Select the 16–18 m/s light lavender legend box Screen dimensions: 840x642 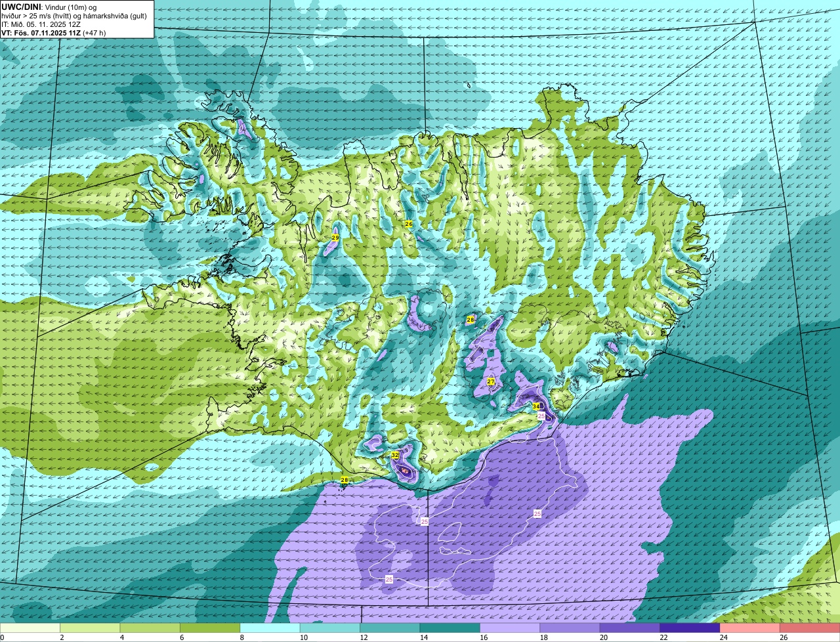tap(510, 628)
